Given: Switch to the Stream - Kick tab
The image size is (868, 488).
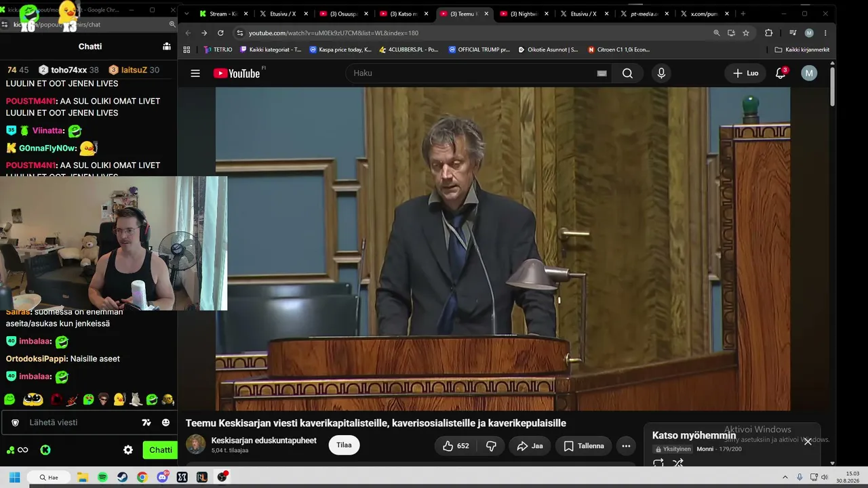Looking at the screenshot, I should (223, 14).
